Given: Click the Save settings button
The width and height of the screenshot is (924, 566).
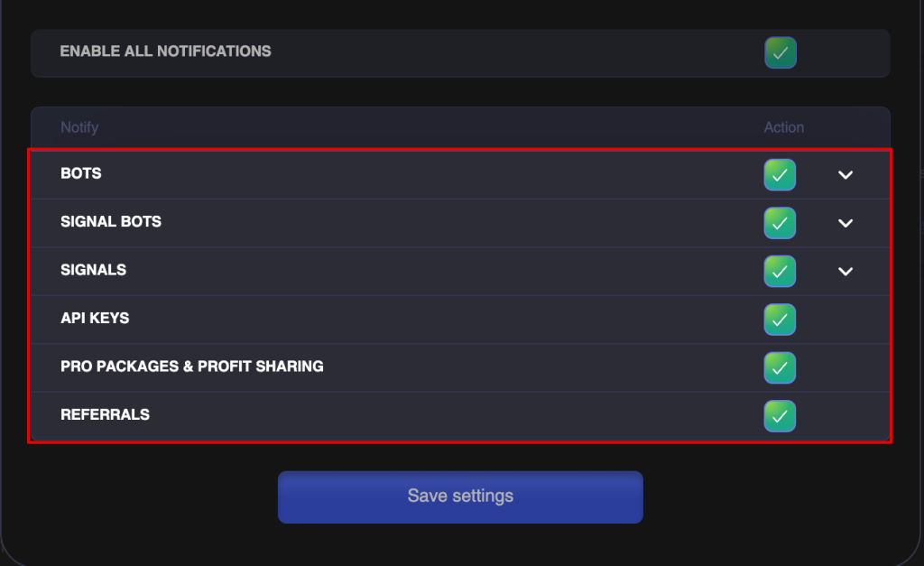Looking at the screenshot, I should [x=460, y=496].
